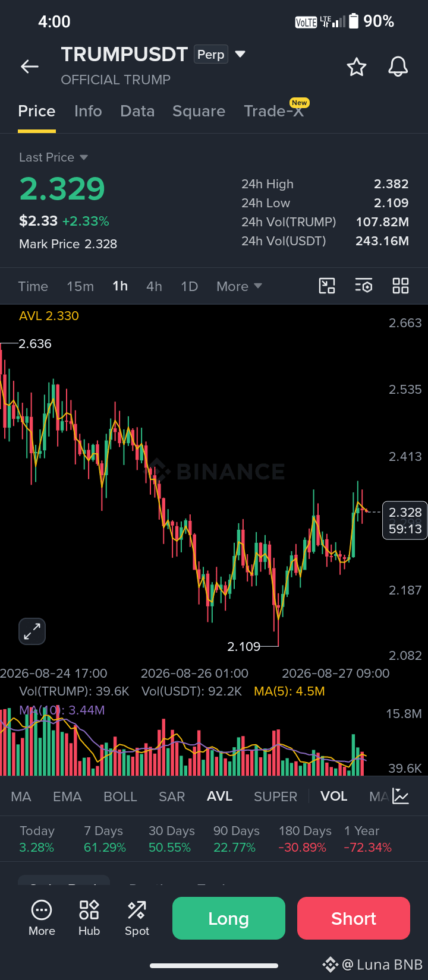Toggle the AVL indicator
Image resolution: width=428 pixels, height=980 pixels.
pos(219,796)
